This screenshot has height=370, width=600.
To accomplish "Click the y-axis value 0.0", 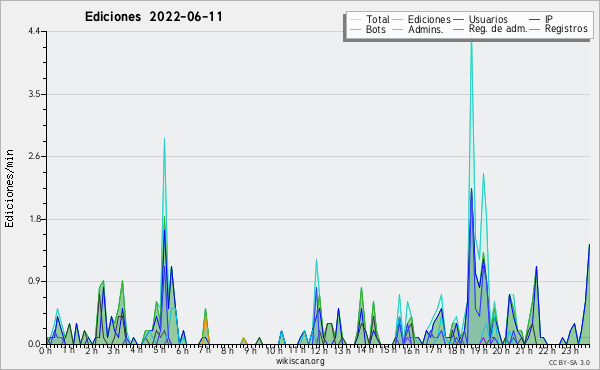I will pos(34,344).
